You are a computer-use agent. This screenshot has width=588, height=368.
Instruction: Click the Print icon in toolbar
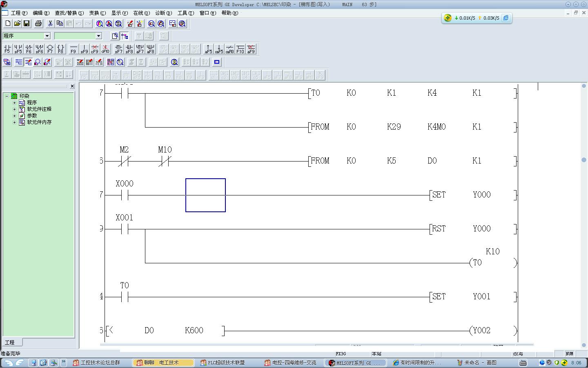38,24
